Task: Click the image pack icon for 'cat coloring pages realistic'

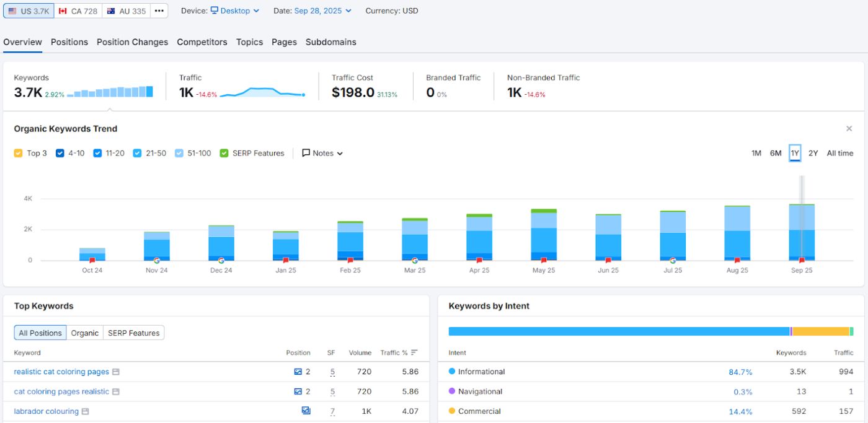Action: [x=298, y=391]
